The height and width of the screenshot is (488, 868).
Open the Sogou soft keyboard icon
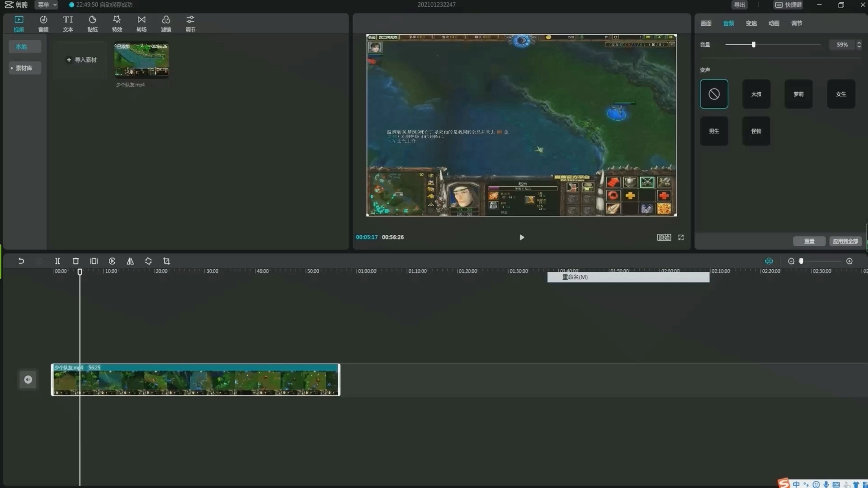836,484
